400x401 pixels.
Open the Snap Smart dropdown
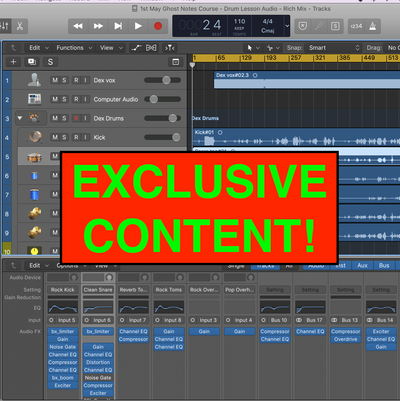pos(334,48)
